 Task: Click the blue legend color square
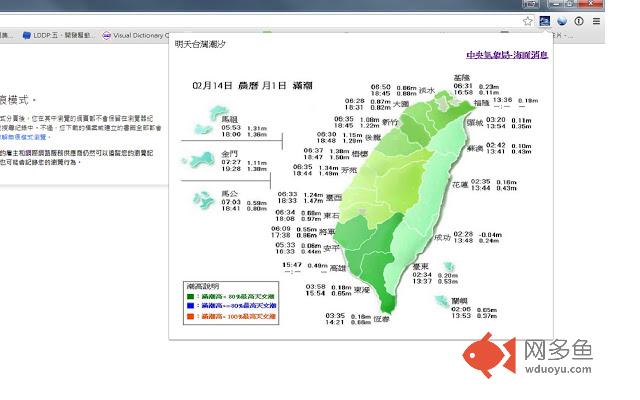[x=190, y=306]
